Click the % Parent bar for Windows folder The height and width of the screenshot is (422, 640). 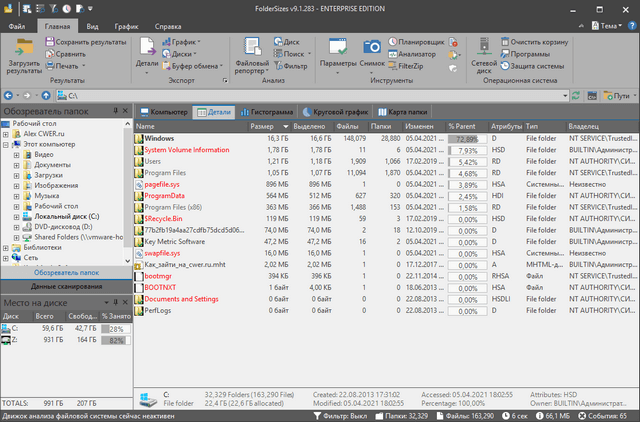tap(468, 138)
